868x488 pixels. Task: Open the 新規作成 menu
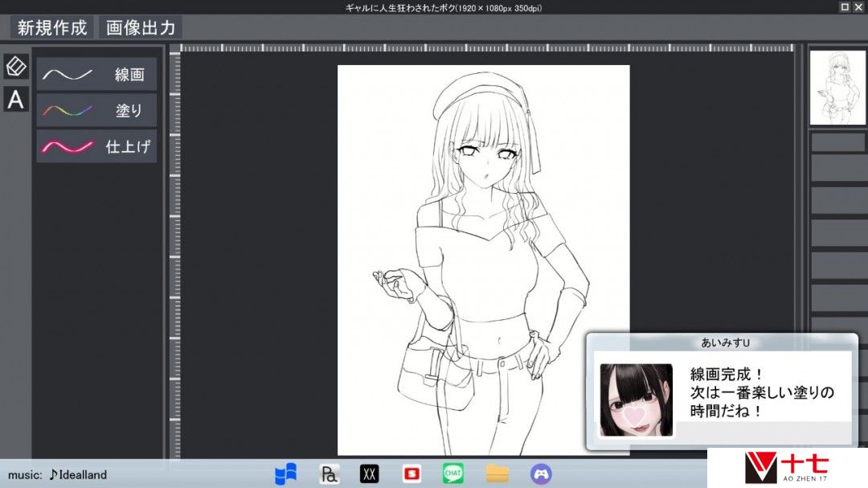[52, 27]
